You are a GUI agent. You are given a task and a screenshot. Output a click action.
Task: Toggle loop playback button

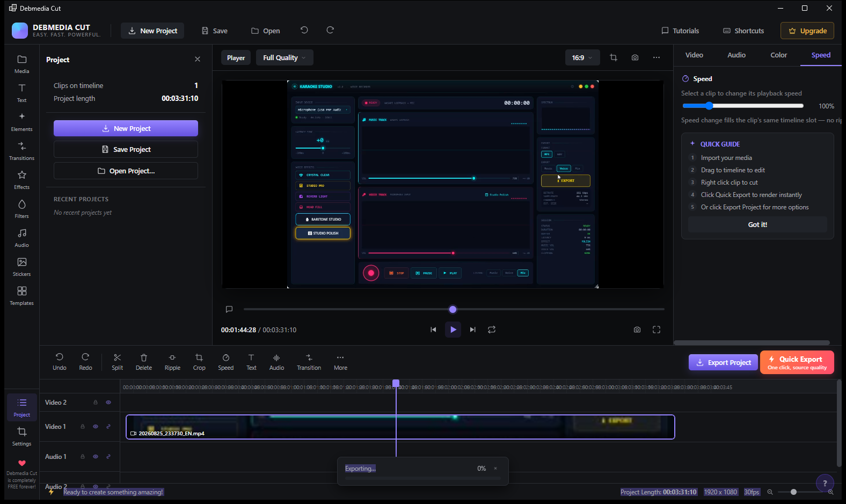click(492, 330)
